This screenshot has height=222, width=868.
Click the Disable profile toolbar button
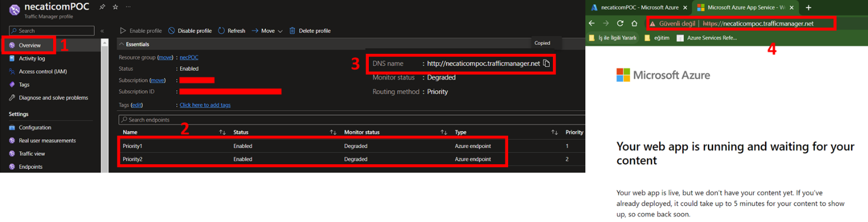click(190, 31)
